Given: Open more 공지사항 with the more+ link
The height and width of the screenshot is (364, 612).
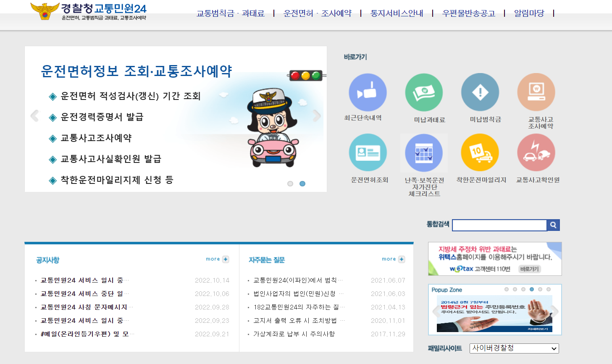Looking at the screenshot, I should [217, 259].
